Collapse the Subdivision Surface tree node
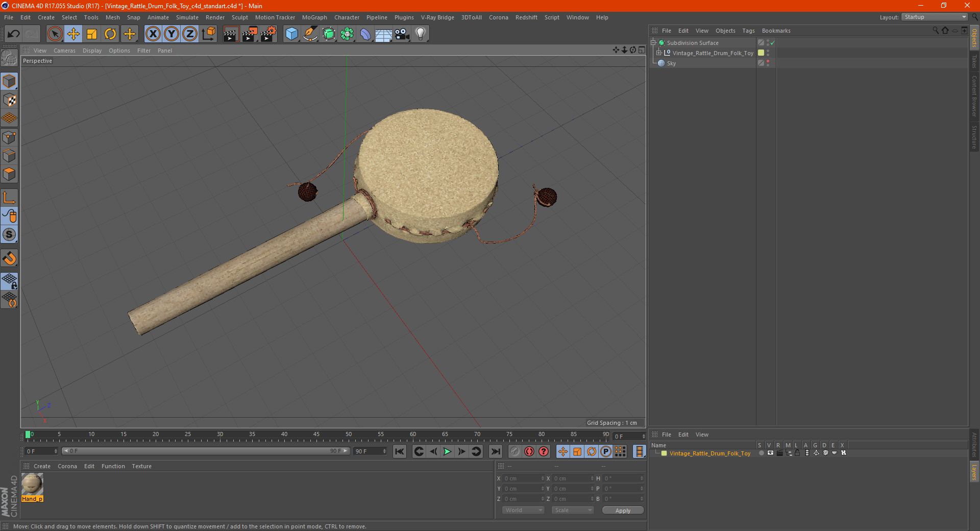The height and width of the screenshot is (531, 980). click(653, 43)
